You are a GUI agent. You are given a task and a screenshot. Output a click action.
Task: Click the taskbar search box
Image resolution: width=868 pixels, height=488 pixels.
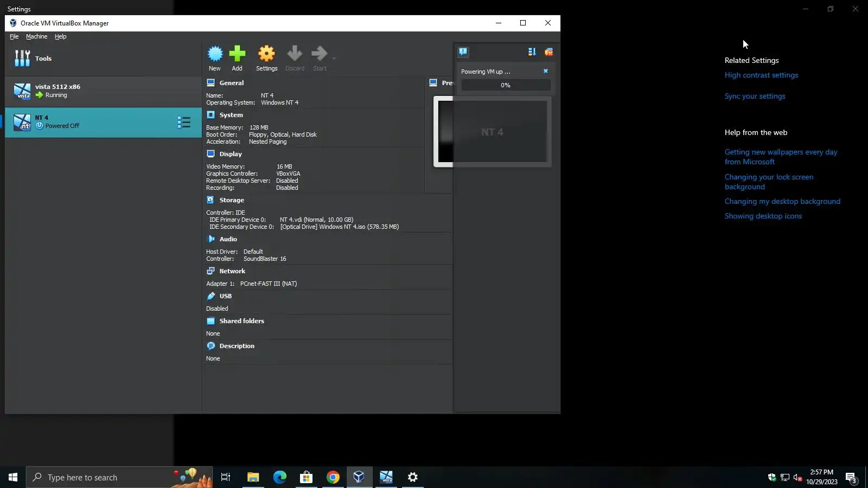pos(119,477)
